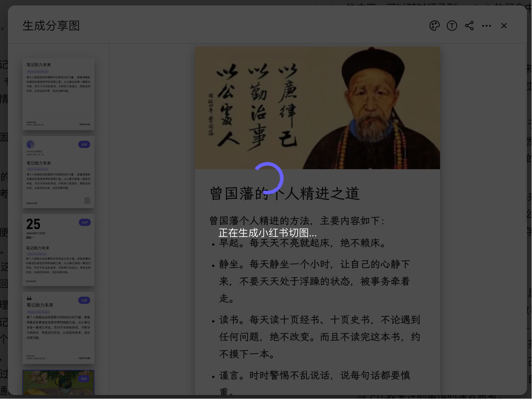Click VIP badge on the flower template
Screen dimensions: 532x399
point(84,379)
